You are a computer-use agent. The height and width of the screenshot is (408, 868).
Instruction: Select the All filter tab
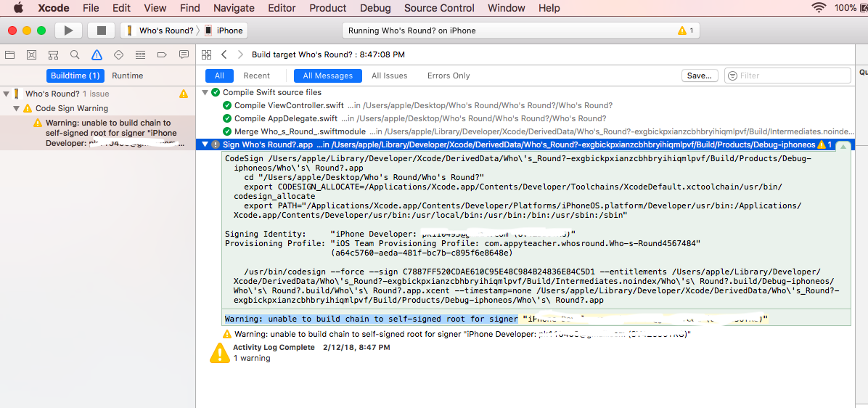point(219,76)
